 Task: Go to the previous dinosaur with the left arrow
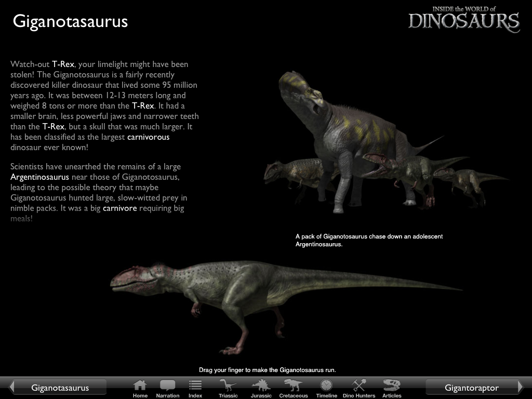[x=12, y=387]
